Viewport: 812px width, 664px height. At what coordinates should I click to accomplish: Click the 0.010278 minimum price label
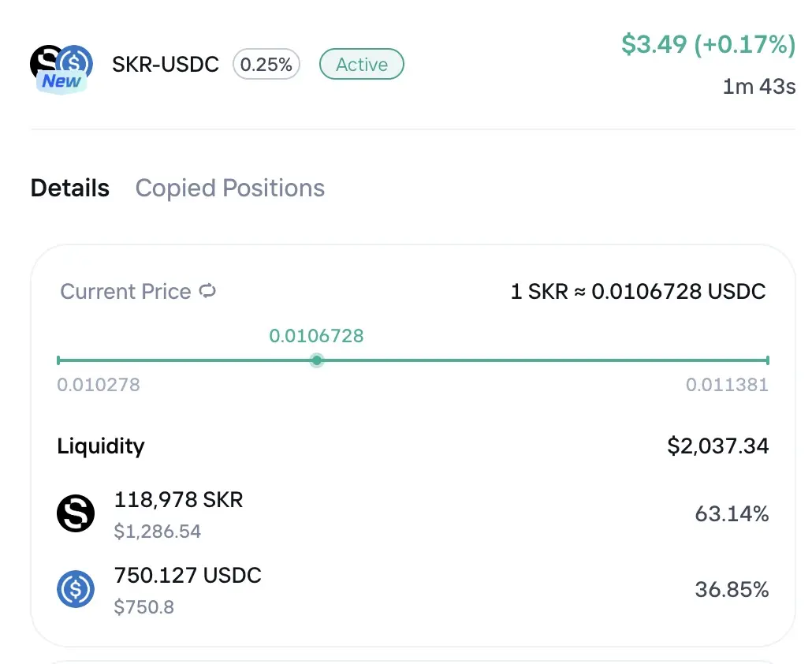click(x=99, y=386)
